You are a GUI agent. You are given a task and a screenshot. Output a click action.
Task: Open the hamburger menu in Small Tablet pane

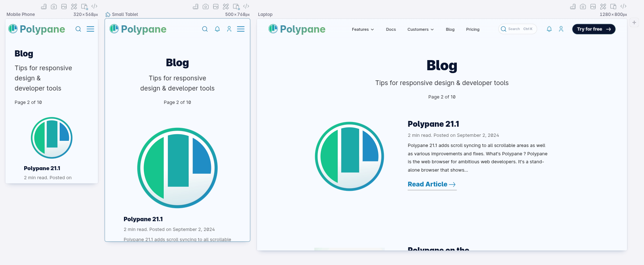point(241,29)
